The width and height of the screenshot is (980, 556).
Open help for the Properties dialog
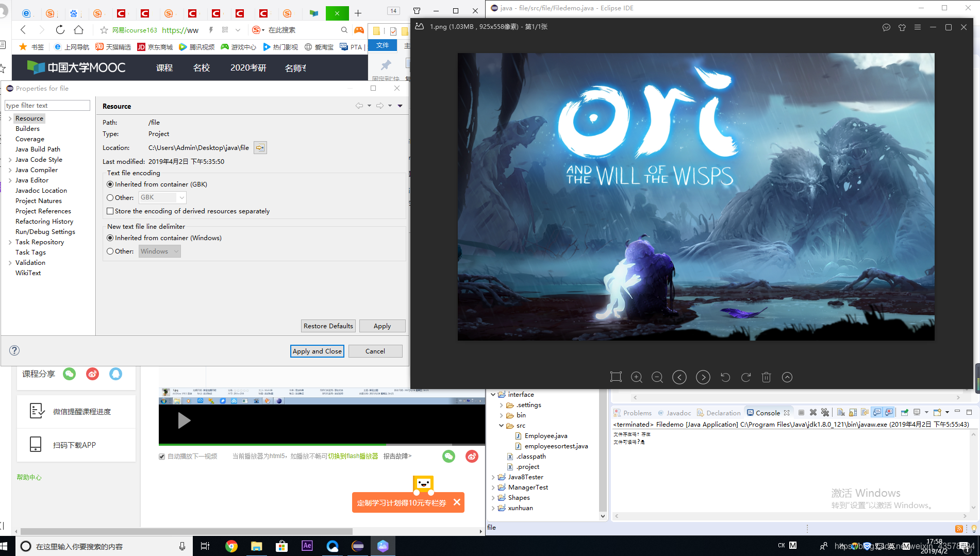[14, 350]
